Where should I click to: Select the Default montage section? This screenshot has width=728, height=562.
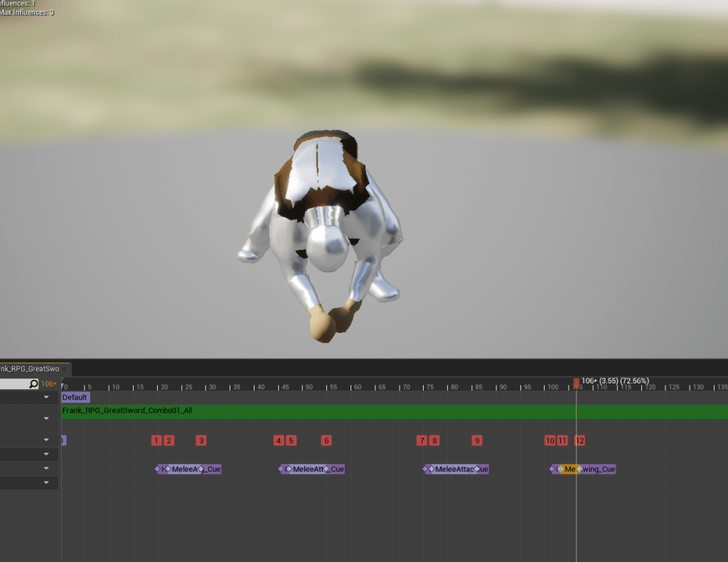pyautogui.click(x=75, y=398)
